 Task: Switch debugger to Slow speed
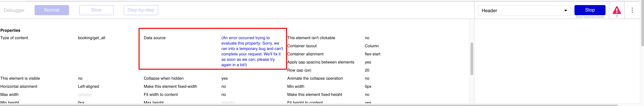pos(96,10)
